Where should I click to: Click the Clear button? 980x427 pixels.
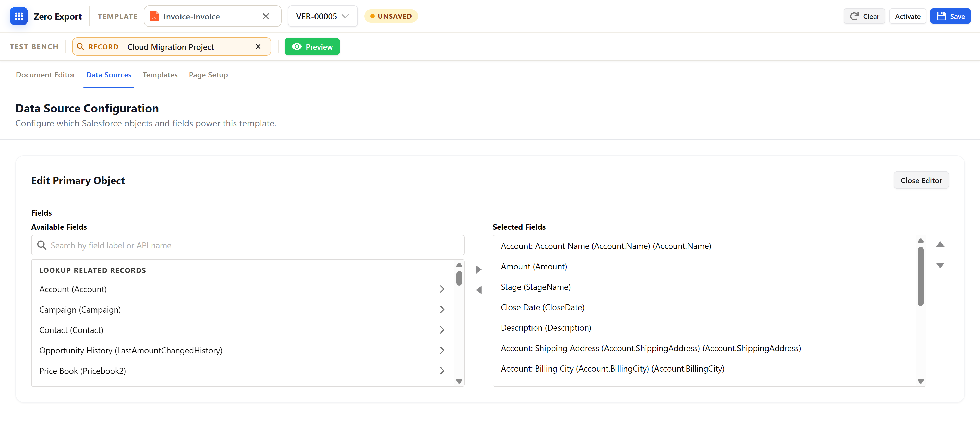pos(864,16)
